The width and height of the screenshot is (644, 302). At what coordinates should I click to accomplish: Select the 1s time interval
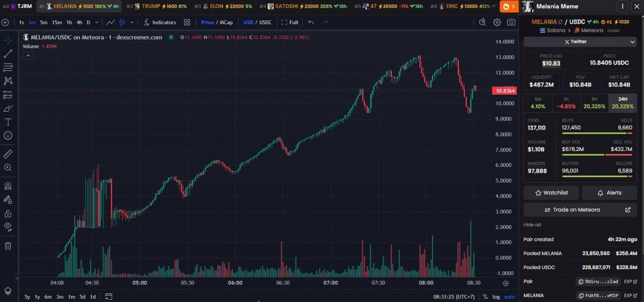pyautogui.click(x=21, y=23)
